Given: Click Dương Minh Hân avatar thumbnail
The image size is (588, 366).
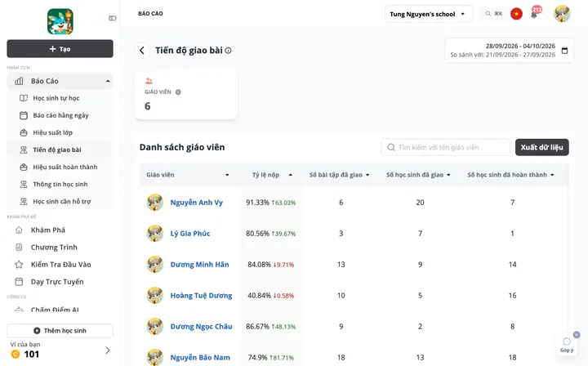Looking at the screenshot, I should click(x=154, y=265).
